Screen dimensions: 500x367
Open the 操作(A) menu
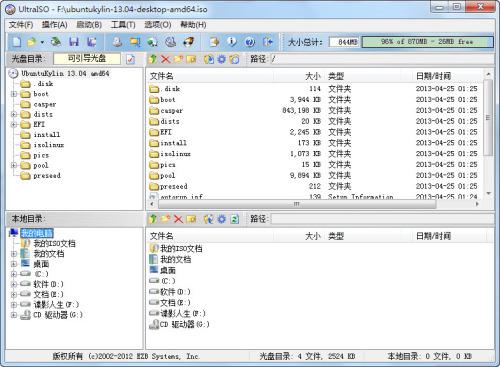[55, 25]
